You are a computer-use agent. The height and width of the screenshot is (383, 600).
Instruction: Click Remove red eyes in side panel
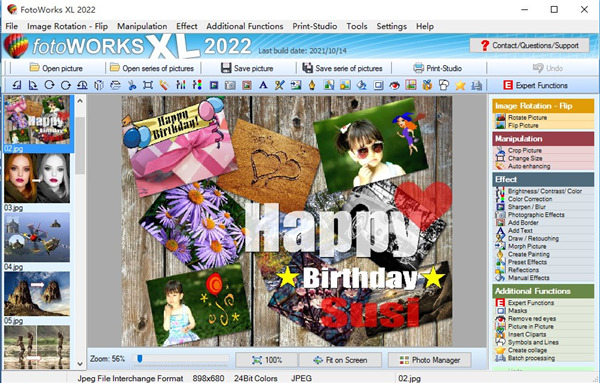532,318
